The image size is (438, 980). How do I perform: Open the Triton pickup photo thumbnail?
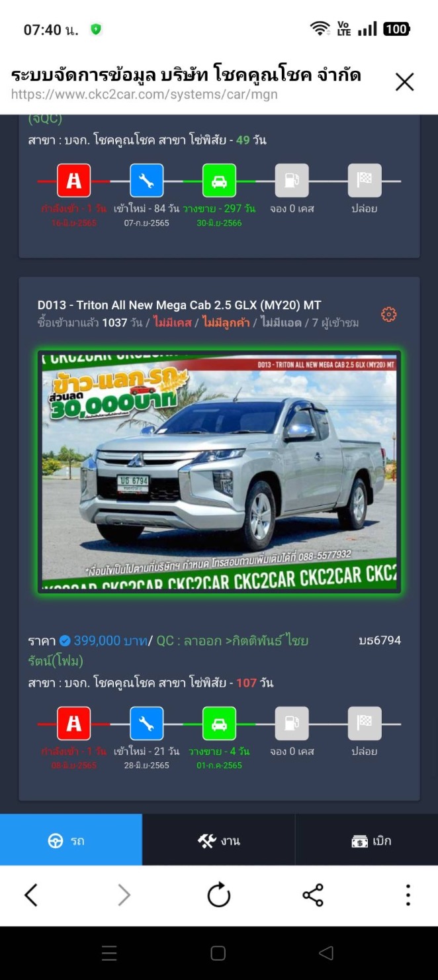click(219, 471)
